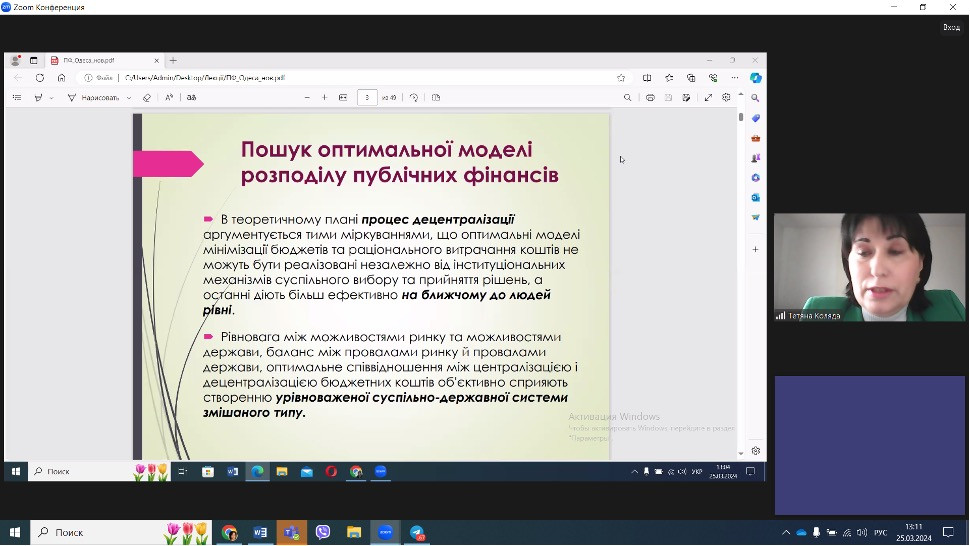
Task: Select the 'ПФ_Одеса_нов.pdf' browser tab
Action: point(100,60)
